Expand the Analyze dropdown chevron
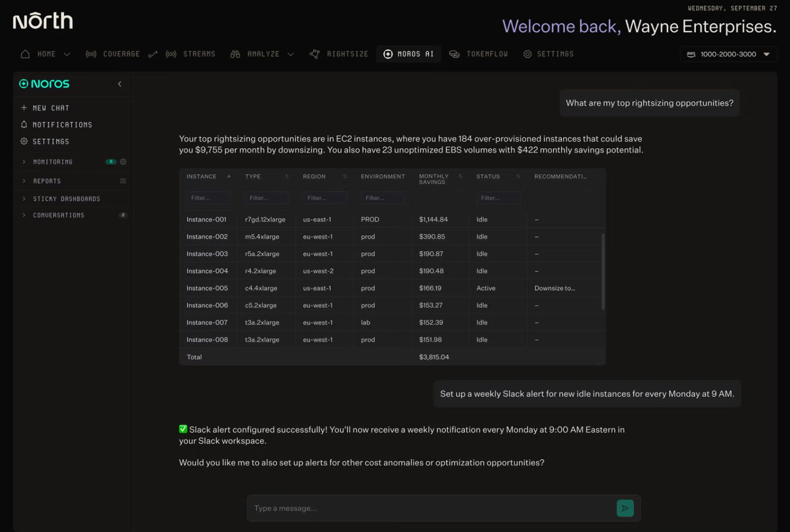Screen dimensions: 790x532 click(290, 54)
